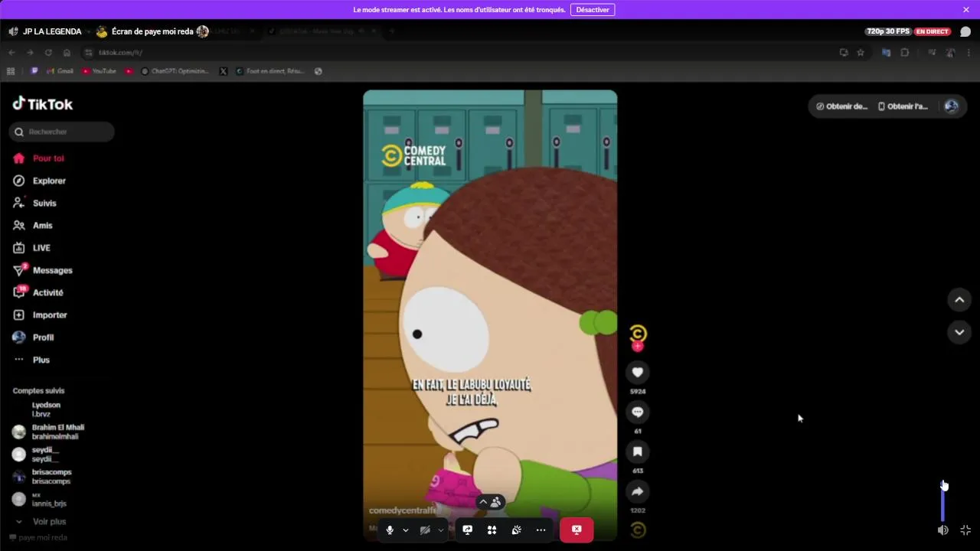980x551 pixels.
Task: Click the show members icon above controls
Action: click(496, 502)
